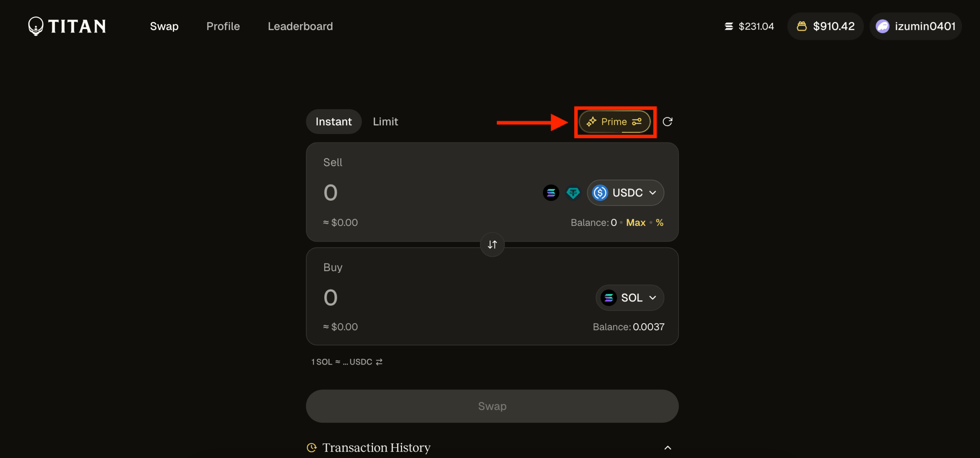Click the SOL balance $231.04 indicator
The width and height of the screenshot is (980, 458).
pyautogui.click(x=749, y=26)
